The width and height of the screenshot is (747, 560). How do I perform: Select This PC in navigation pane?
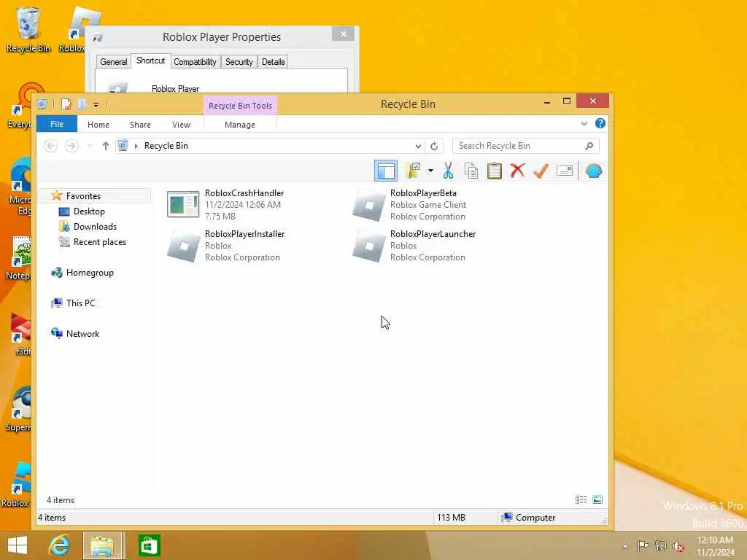coord(80,303)
